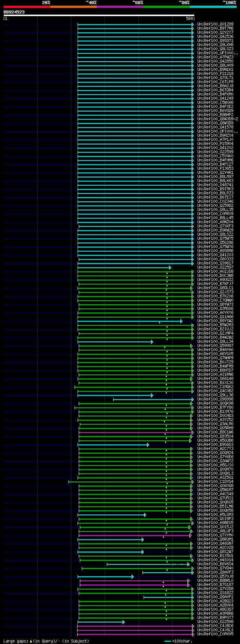The image size is (240, 644).
Task: Click hit UniRef100_Q7XKF3
Action: point(215,226)
